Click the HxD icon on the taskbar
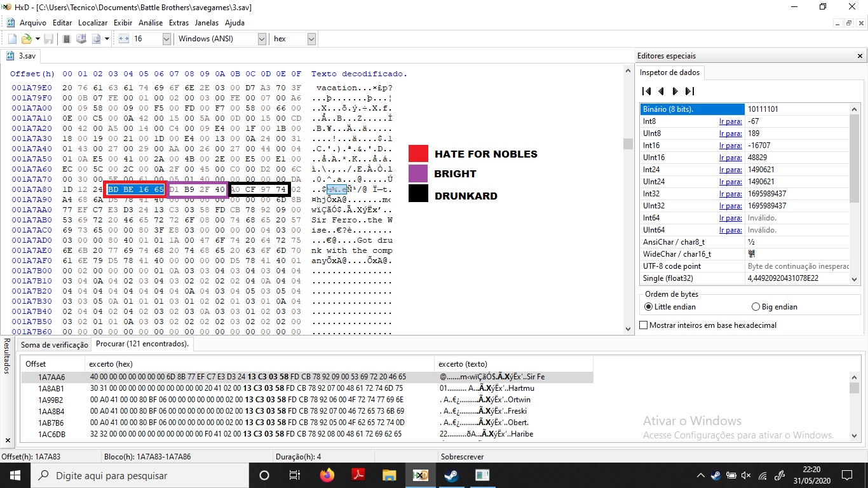 [x=420, y=475]
